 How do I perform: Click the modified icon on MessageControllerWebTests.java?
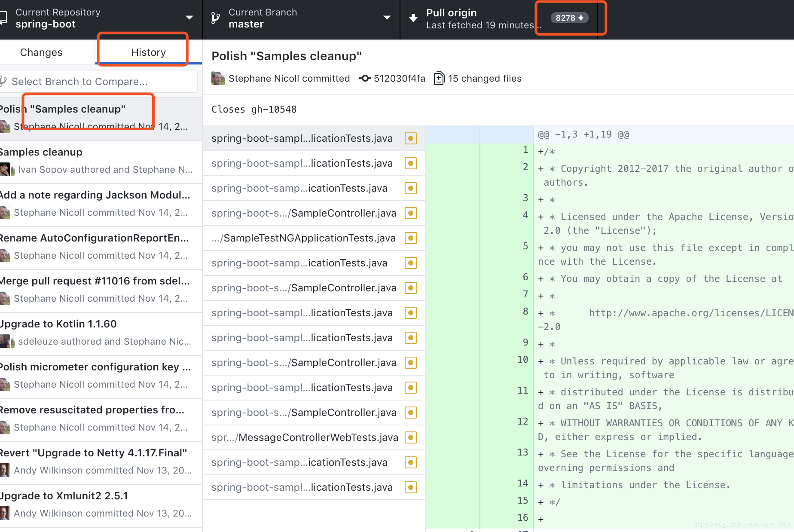click(411, 437)
